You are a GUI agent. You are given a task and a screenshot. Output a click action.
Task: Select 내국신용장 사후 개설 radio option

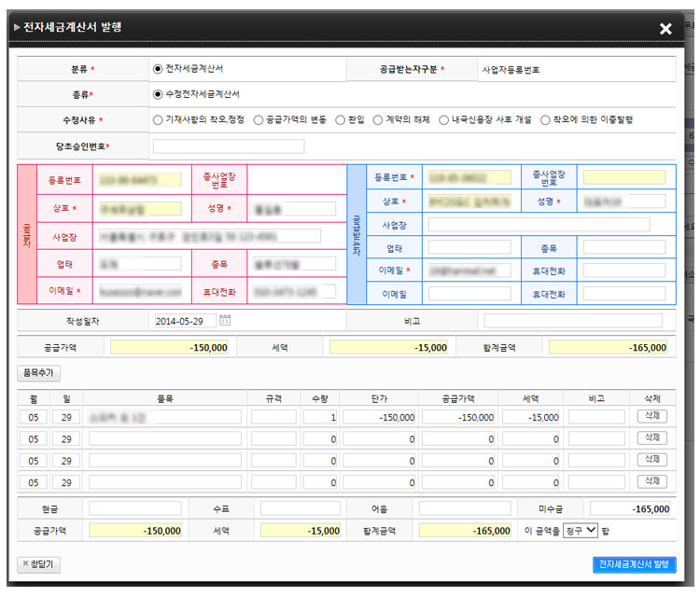(x=443, y=120)
